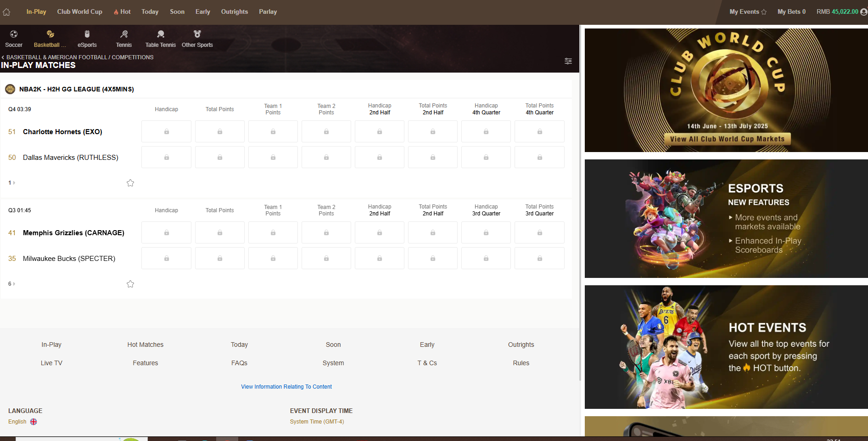Click locked 2nd Half Handicap for Charlotte Hornets
The height and width of the screenshot is (441, 868).
click(x=380, y=132)
